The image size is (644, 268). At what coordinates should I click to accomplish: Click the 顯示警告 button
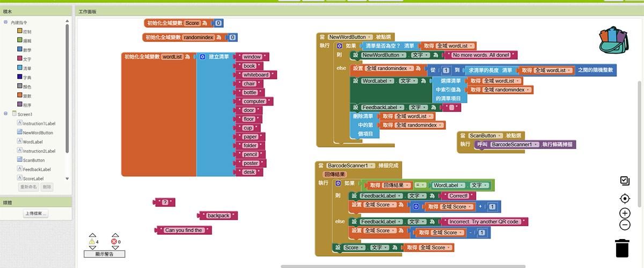click(x=104, y=254)
